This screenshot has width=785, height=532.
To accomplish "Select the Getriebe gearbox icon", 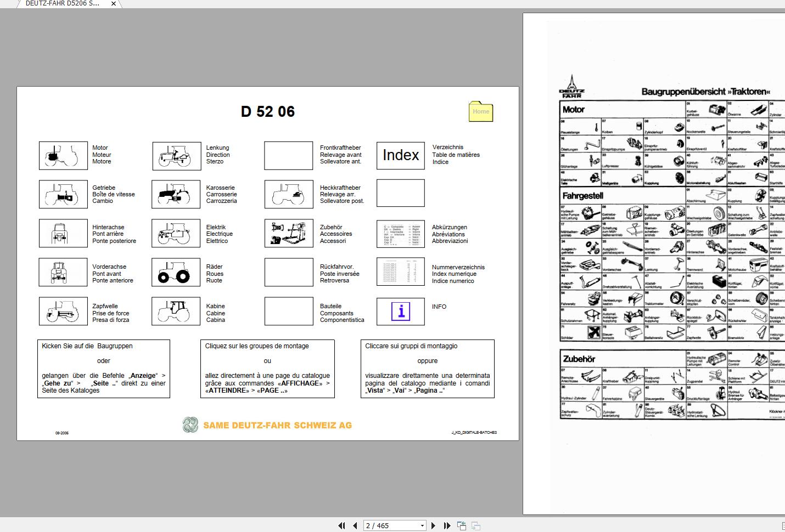I will [63, 194].
